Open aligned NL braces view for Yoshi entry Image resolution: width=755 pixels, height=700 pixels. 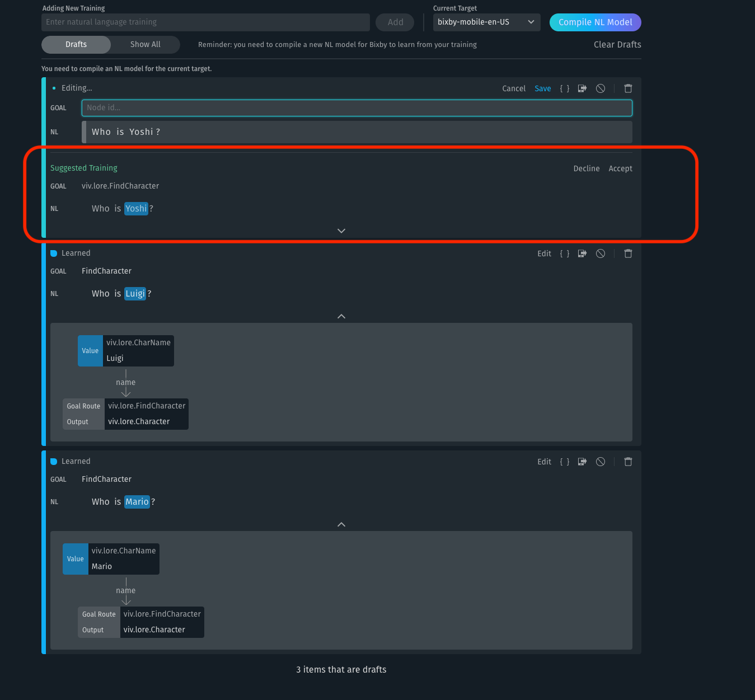565,88
